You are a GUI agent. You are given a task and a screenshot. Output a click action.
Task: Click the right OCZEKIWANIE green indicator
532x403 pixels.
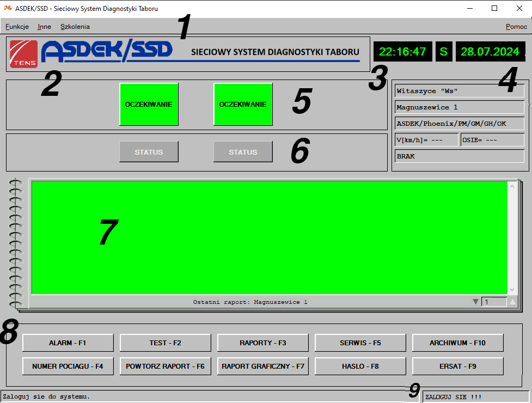pyautogui.click(x=243, y=104)
